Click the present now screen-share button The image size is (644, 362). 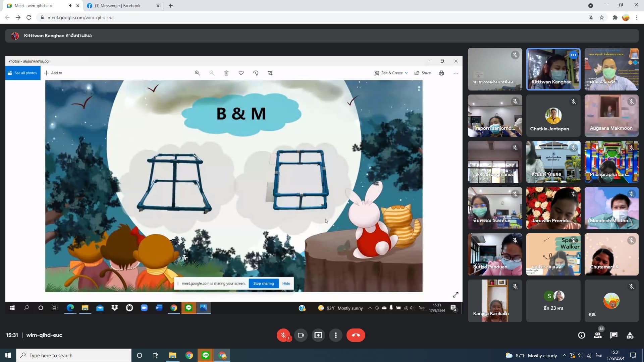[318, 335]
